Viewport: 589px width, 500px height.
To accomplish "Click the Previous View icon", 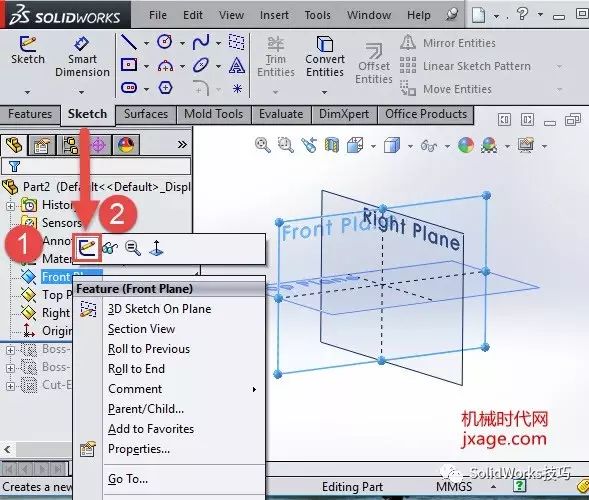I will pos(309,145).
